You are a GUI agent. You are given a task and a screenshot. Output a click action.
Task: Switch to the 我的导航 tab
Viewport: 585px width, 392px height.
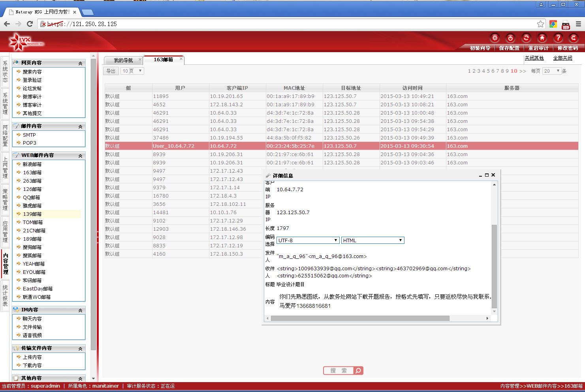tap(123, 60)
